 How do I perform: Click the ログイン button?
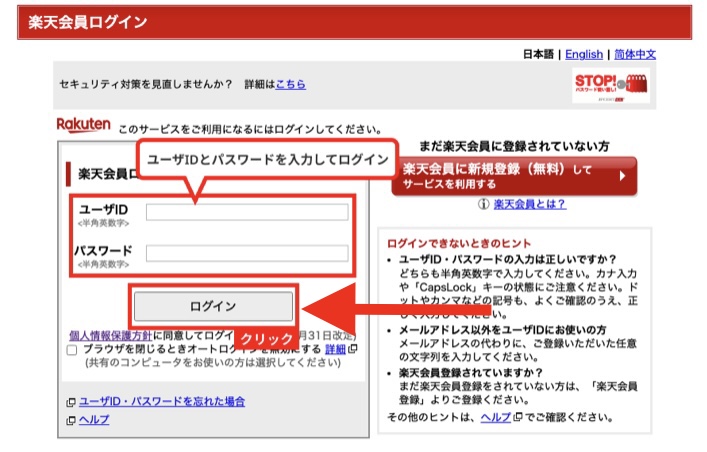(213, 306)
